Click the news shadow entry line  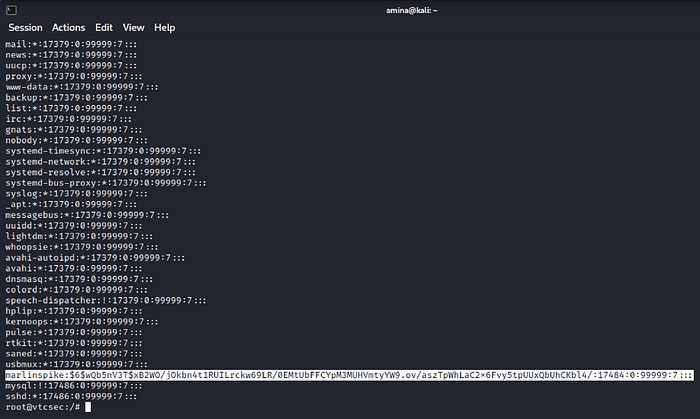(x=71, y=55)
